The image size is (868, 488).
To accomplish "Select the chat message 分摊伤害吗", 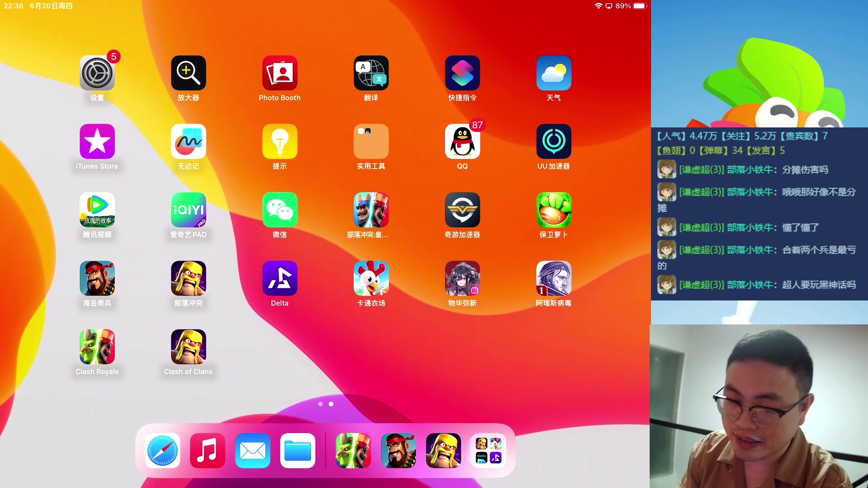I will (805, 170).
